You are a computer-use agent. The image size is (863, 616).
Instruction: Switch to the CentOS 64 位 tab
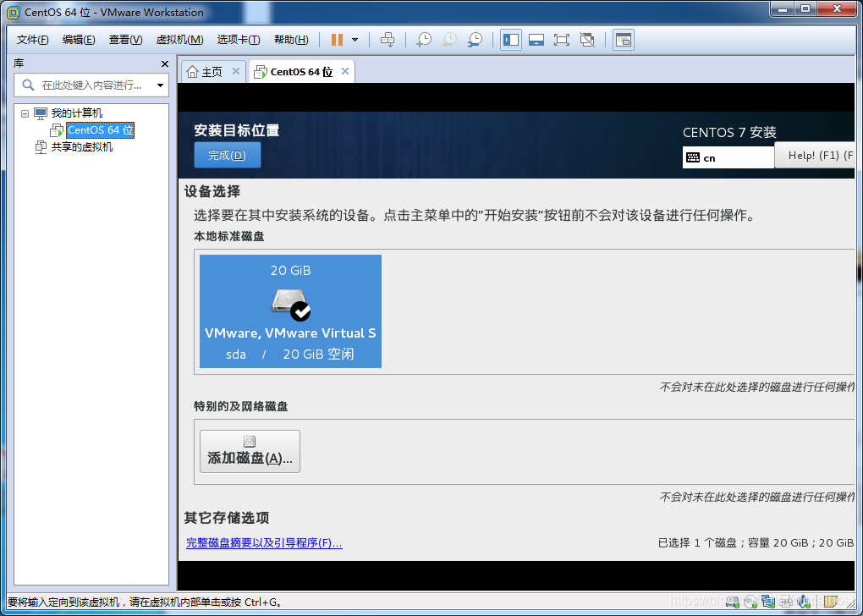[301, 72]
